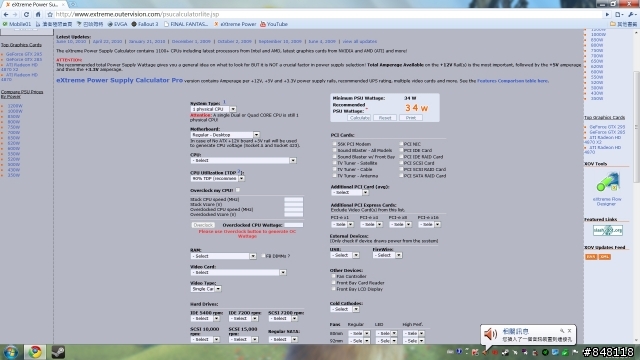
Task: Enable TV Tuner - Cable checkbox
Action: coord(334,169)
